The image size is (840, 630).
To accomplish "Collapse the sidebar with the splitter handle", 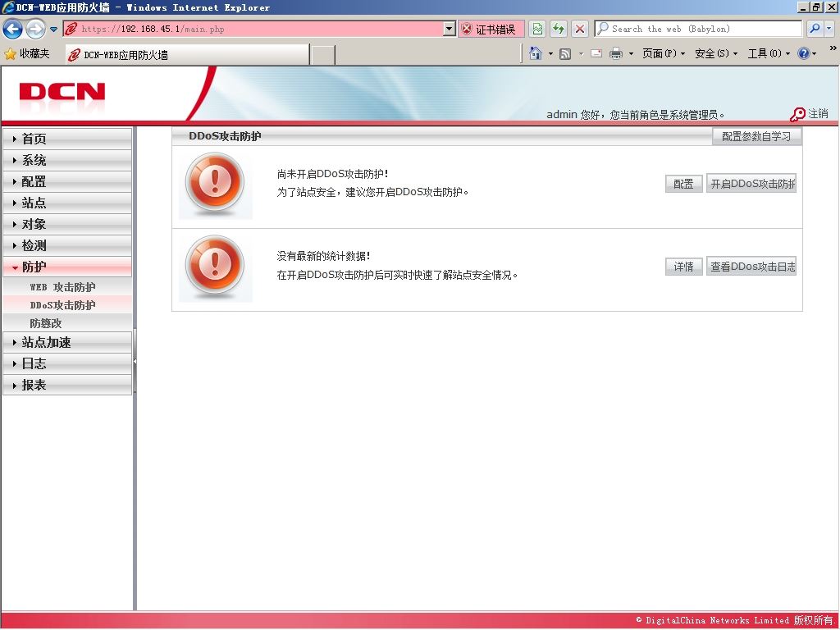I will [x=135, y=362].
